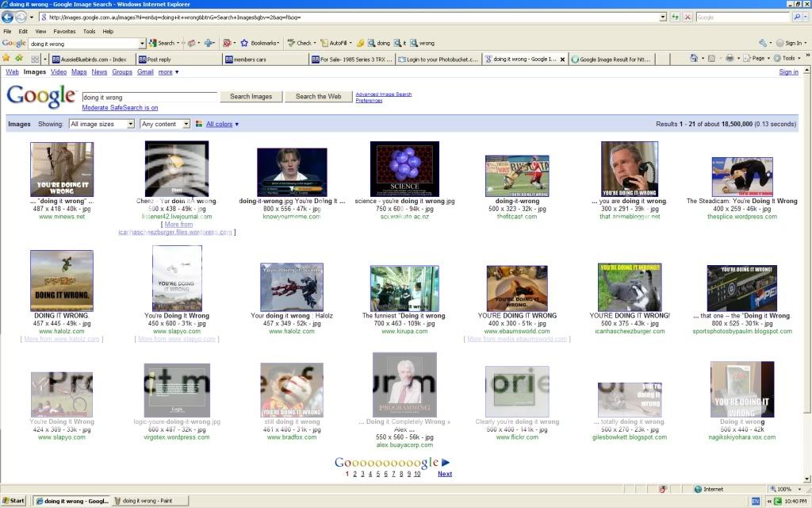
Task: Click the browser Forward arrow button
Action: coord(20,17)
